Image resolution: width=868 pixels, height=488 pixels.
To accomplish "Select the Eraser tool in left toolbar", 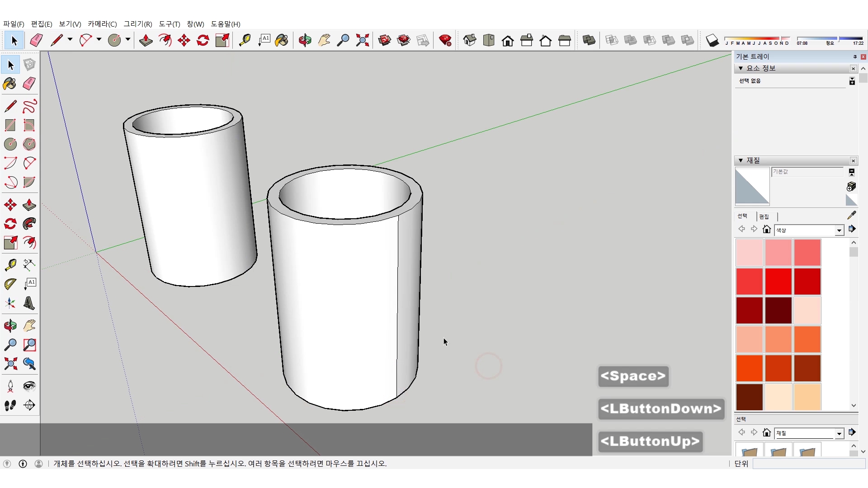I will pos(29,84).
